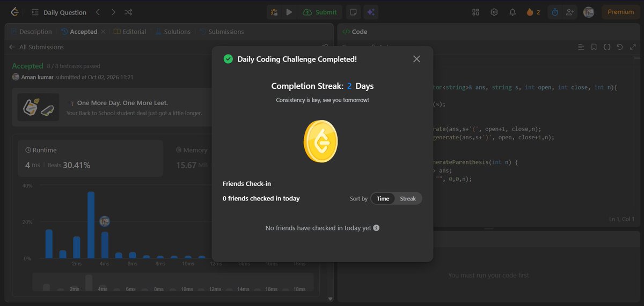Click the One More Day promo banner

coord(113,107)
